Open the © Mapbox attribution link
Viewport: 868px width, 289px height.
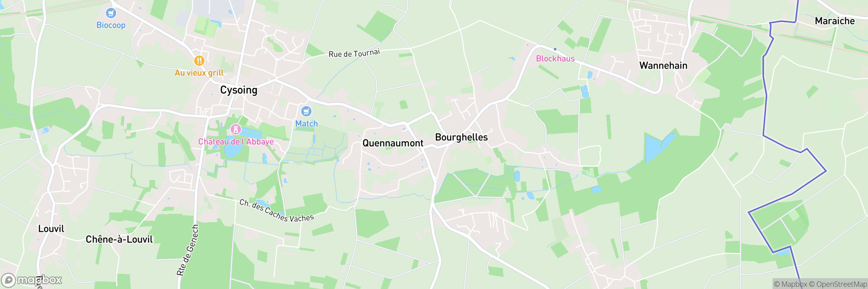790,284
